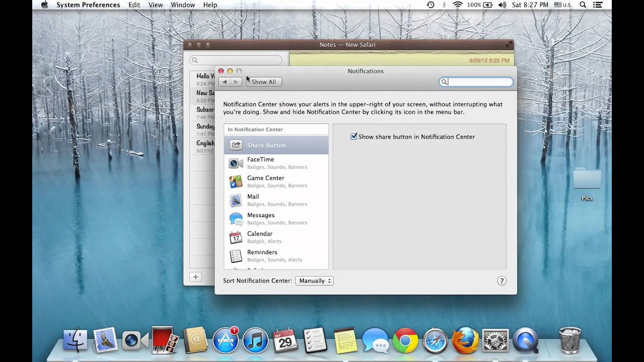Go forward in System Preferences
This screenshot has width=644, height=362.
[x=236, y=82]
